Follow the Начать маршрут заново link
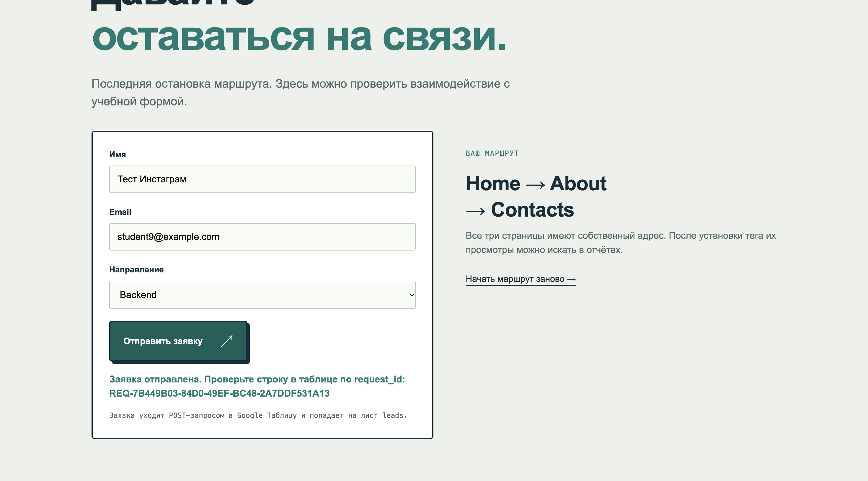The width and height of the screenshot is (868, 481). 521,279
